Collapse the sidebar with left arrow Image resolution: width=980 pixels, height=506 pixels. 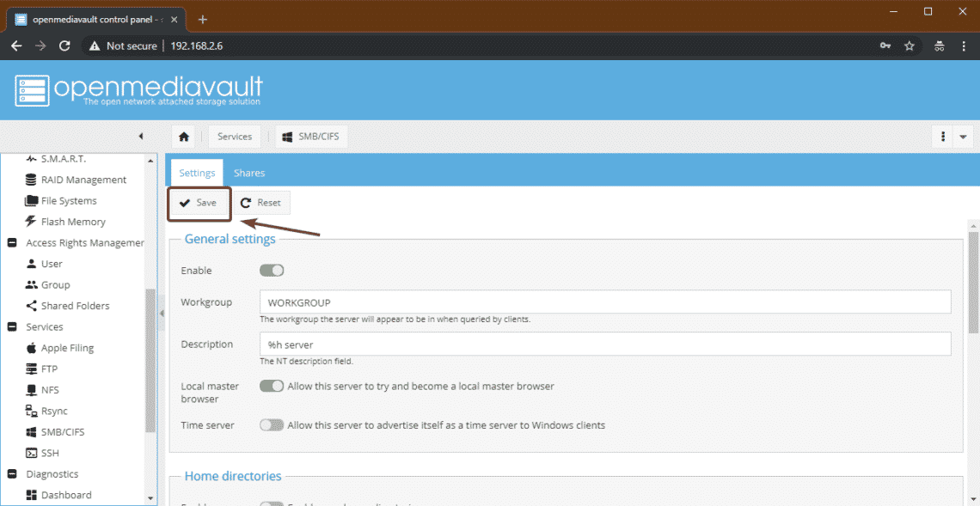pyautogui.click(x=141, y=137)
